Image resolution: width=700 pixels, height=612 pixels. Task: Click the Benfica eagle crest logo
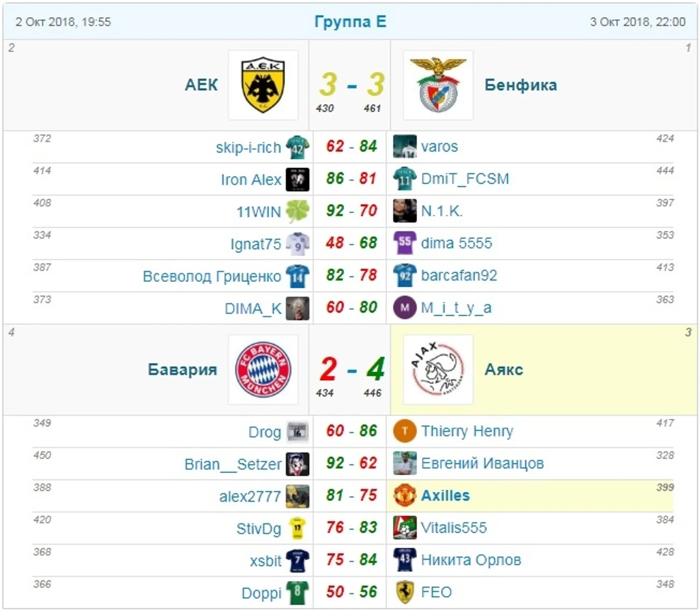point(438,85)
